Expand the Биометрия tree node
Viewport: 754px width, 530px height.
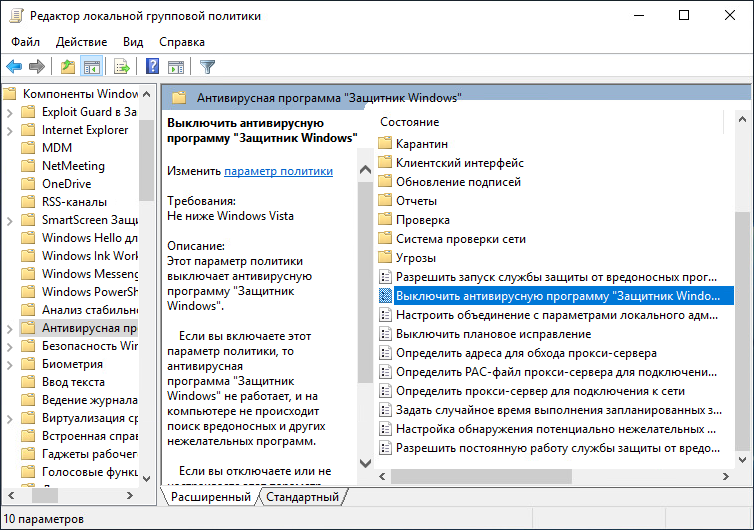click(x=9, y=364)
